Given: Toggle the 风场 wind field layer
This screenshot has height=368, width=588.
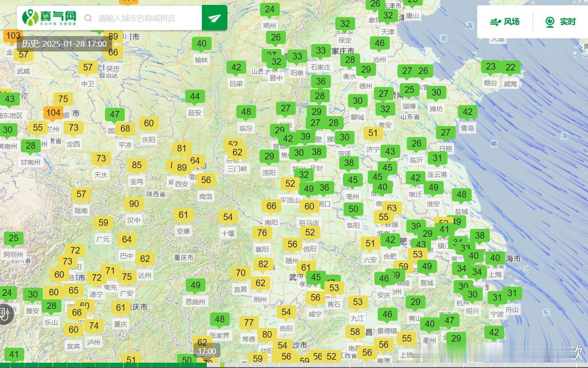Looking at the screenshot, I should point(505,22).
